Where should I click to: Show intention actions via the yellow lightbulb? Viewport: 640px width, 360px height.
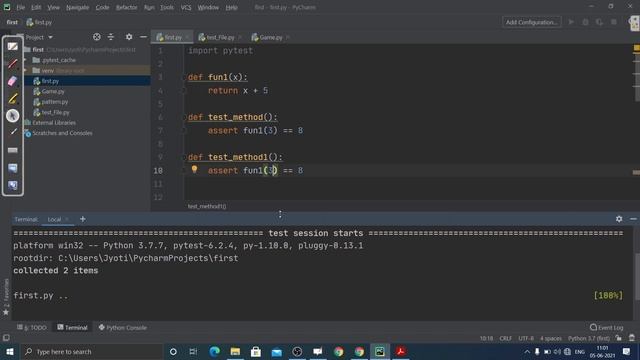pos(194,169)
